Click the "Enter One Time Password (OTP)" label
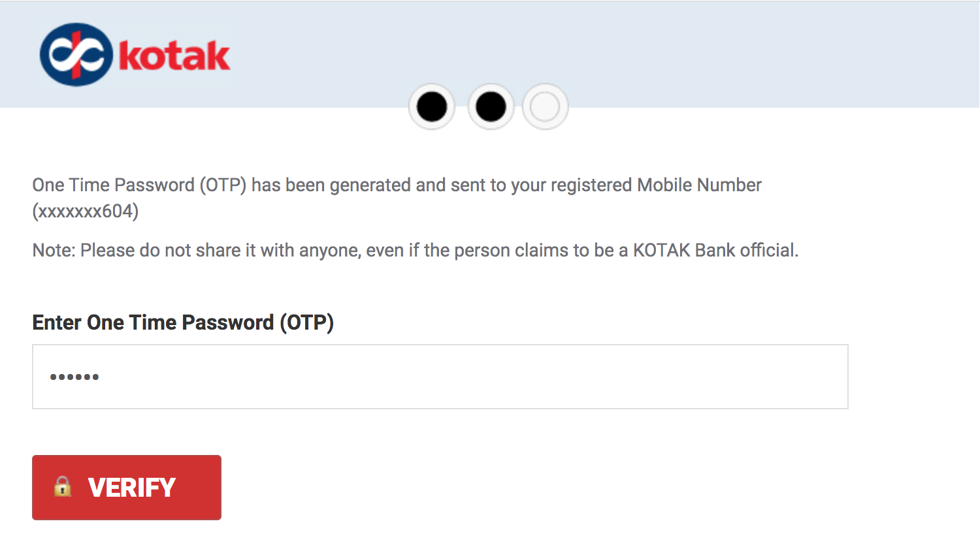Viewport: 980px width, 547px height. coord(183,322)
